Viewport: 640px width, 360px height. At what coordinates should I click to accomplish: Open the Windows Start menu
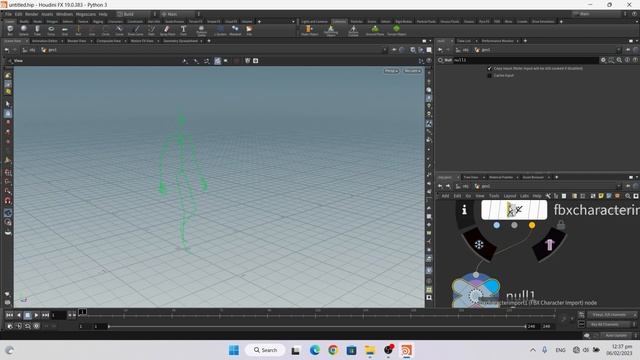[234, 350]
